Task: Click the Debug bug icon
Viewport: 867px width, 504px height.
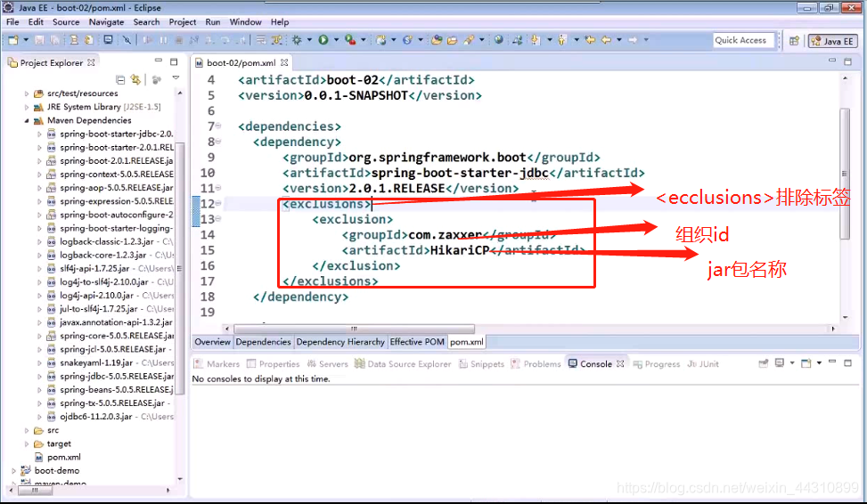Action: pyautogui.click(x=297, y=40)
